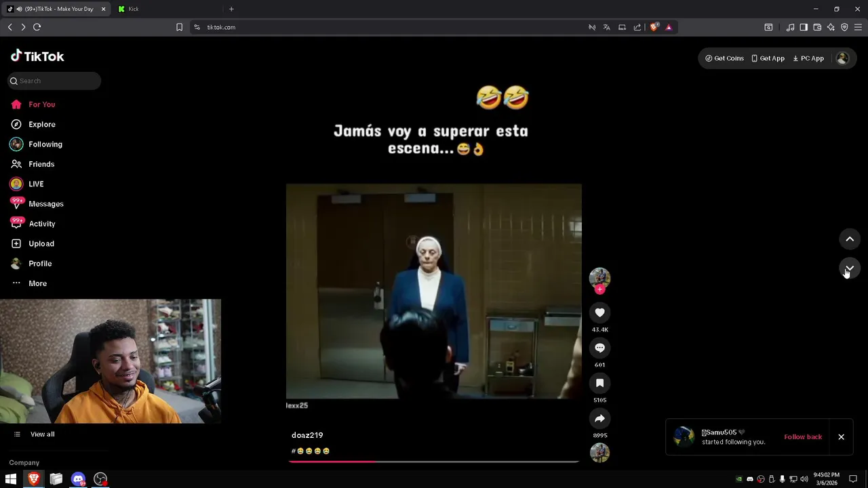Click Follow back in the notification
This screenshot has width=868, height=488.
803,437
